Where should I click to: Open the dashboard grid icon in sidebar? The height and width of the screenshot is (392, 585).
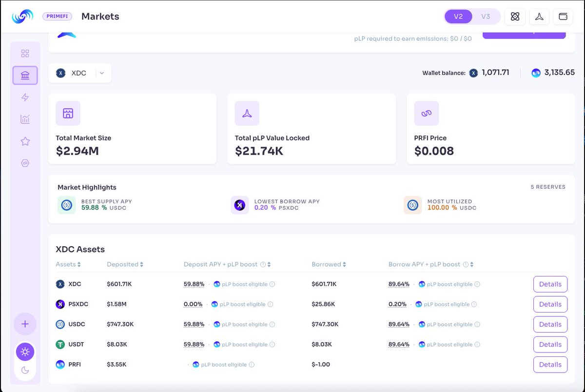(x=25, y=54)
